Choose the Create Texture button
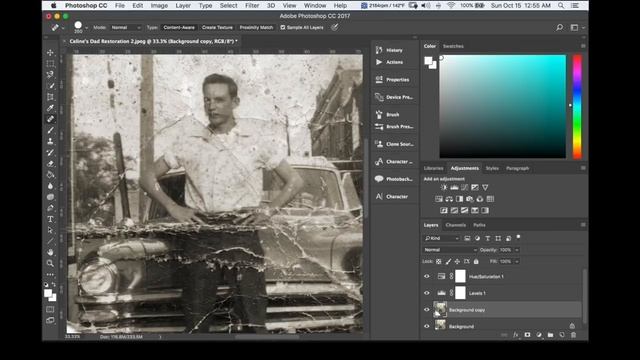The width and height of the screenshot is (640, 360). (217, 27)
